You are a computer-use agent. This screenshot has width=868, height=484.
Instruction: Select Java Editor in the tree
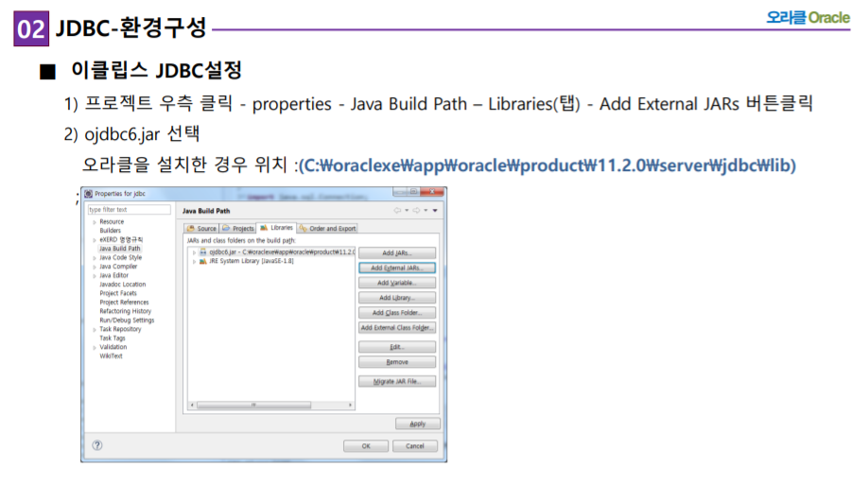114,275
